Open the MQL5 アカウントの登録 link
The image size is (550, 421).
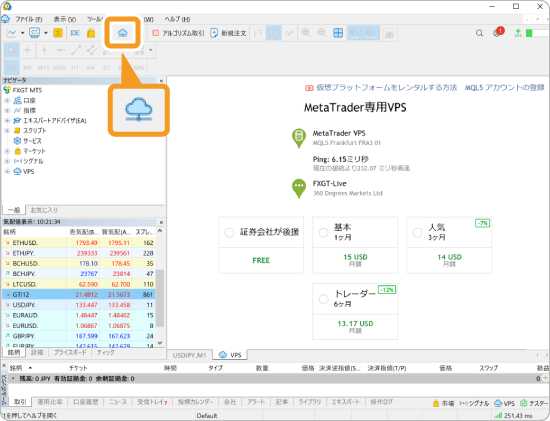coord(505,87)
